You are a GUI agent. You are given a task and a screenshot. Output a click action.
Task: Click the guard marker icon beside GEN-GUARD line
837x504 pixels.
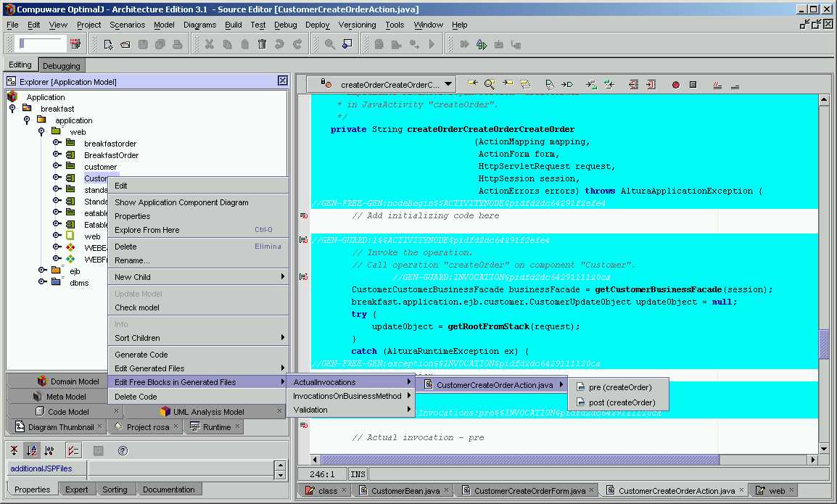click(303, 240)
